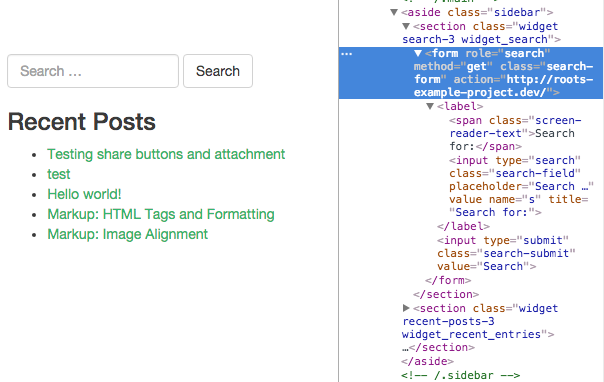Collapse the aside sidebar element triangle
The image size is (604, 382).
(394, 12)
